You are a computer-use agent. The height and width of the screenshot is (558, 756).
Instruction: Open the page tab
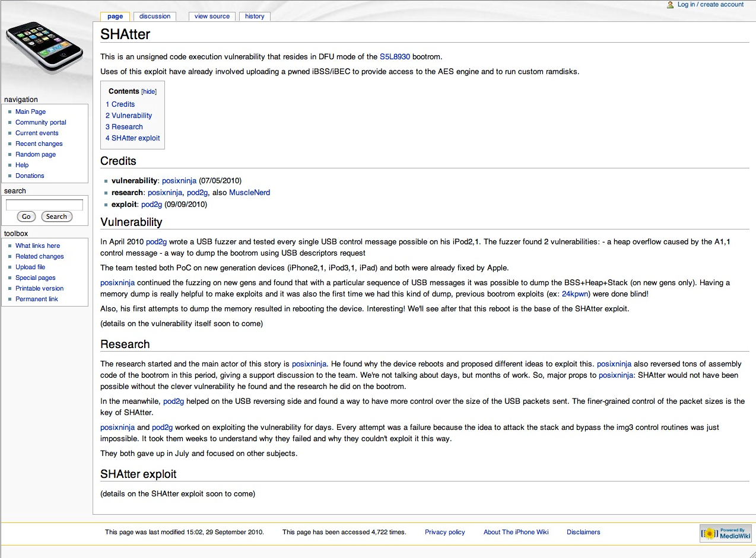(115, 17)
